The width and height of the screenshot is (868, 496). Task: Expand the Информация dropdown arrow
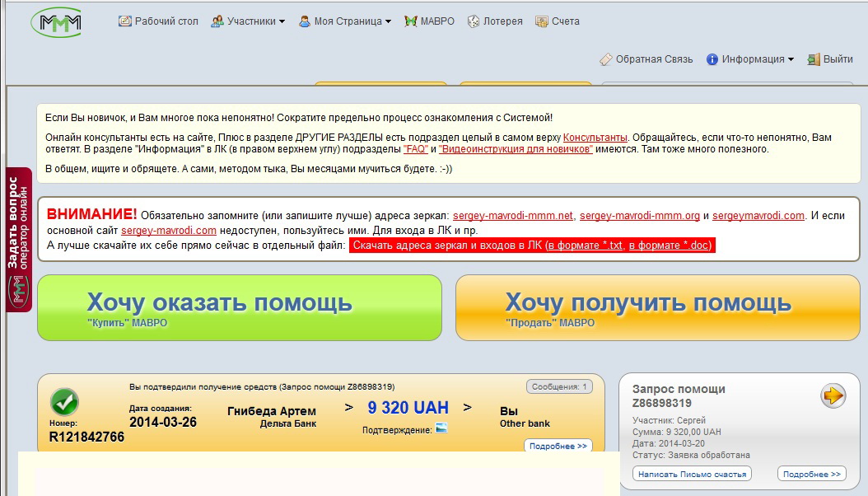point(791,60)
